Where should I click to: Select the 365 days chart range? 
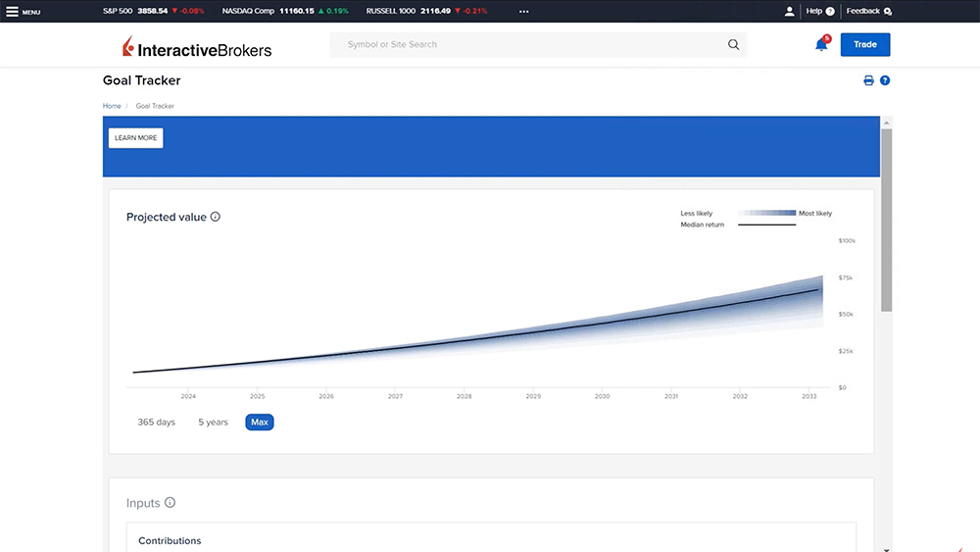156,423
